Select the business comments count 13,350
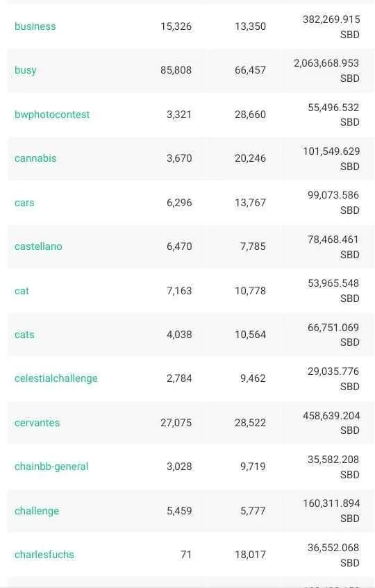 pyautogui.click(x=251, y=26)
